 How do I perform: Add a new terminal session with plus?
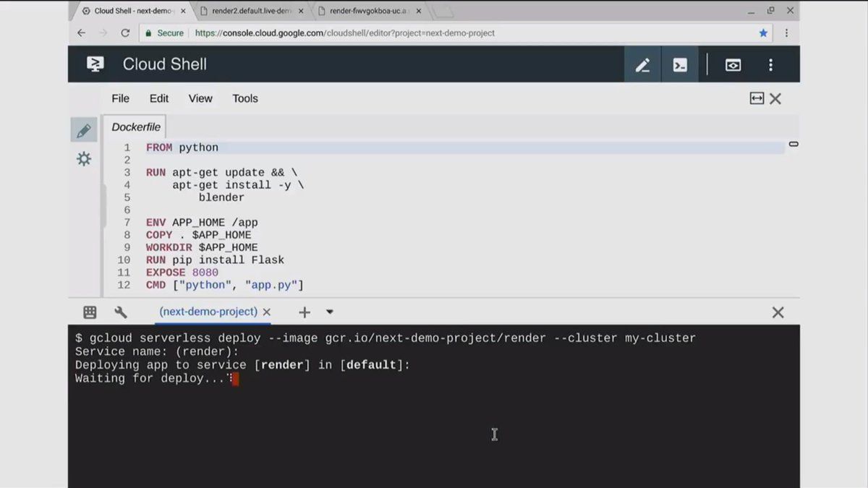click(x=305, y=312)
